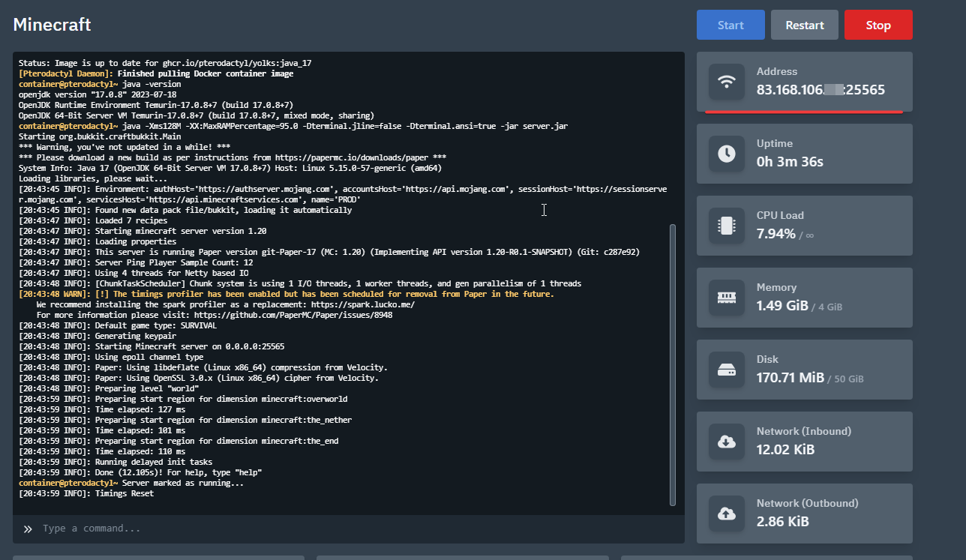Viewport: 966px width, 560px height.
Task: Click the Minecraft server title heading
Action: pyautogui.click(x=52, y=25)
